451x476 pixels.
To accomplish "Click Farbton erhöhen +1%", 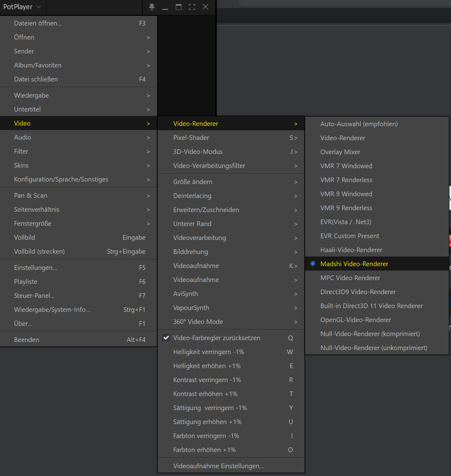I will pos(231,450).
